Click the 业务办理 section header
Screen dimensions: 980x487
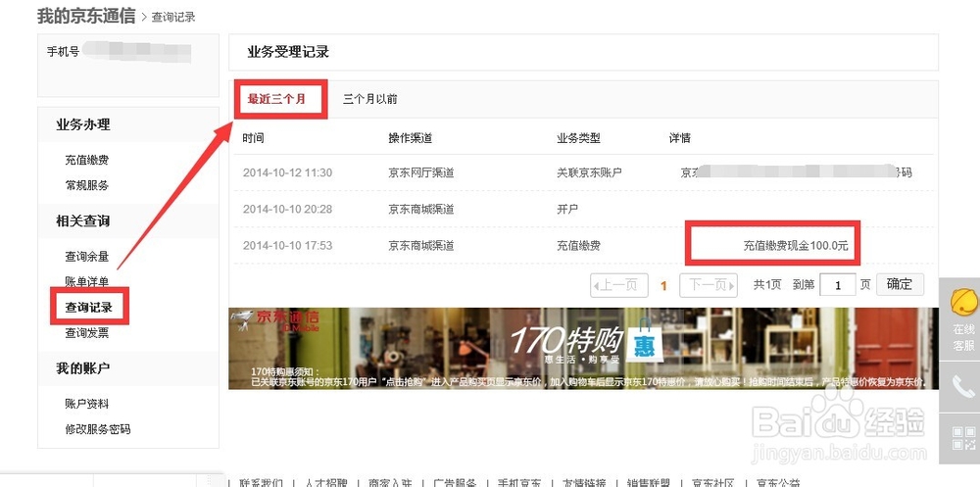pos(83,125)
